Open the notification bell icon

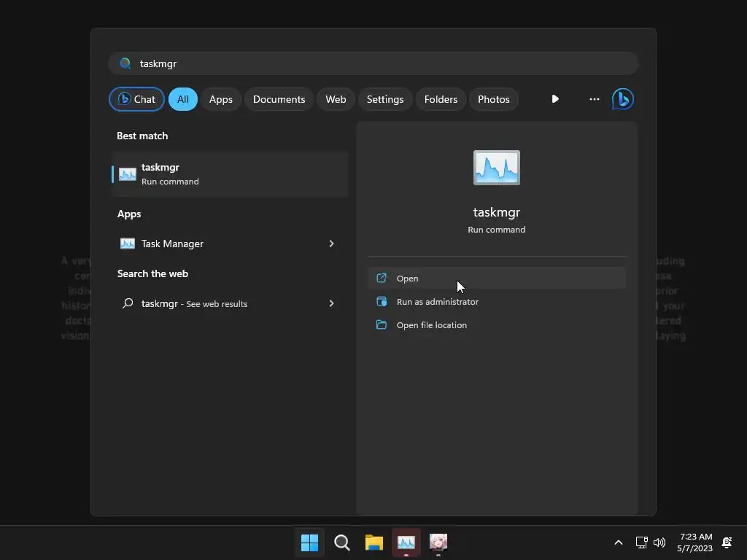(x=727, y=542)
